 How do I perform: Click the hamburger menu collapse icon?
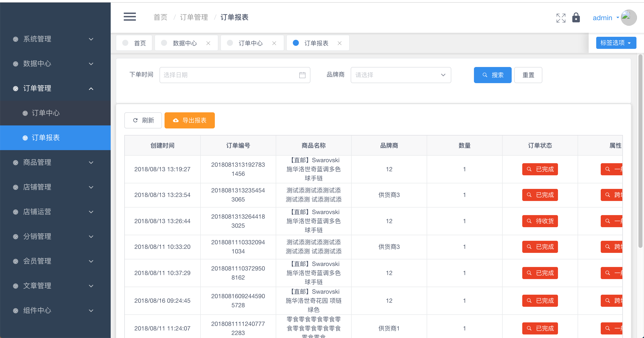pos(130,17)
